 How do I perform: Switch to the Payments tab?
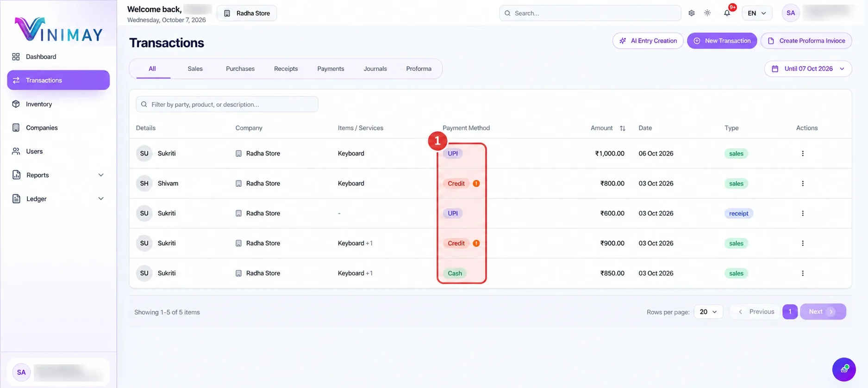[331, 68]
